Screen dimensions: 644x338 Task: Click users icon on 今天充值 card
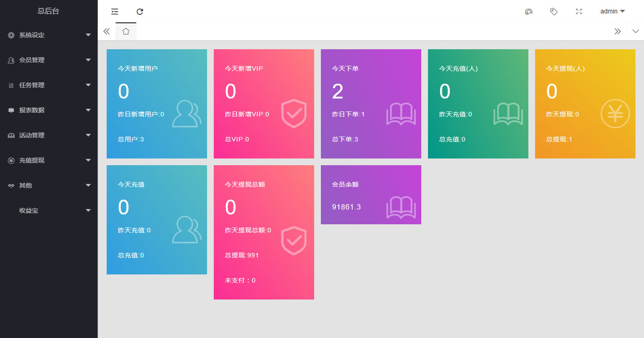pyautogui.click(x=186, y=230)
